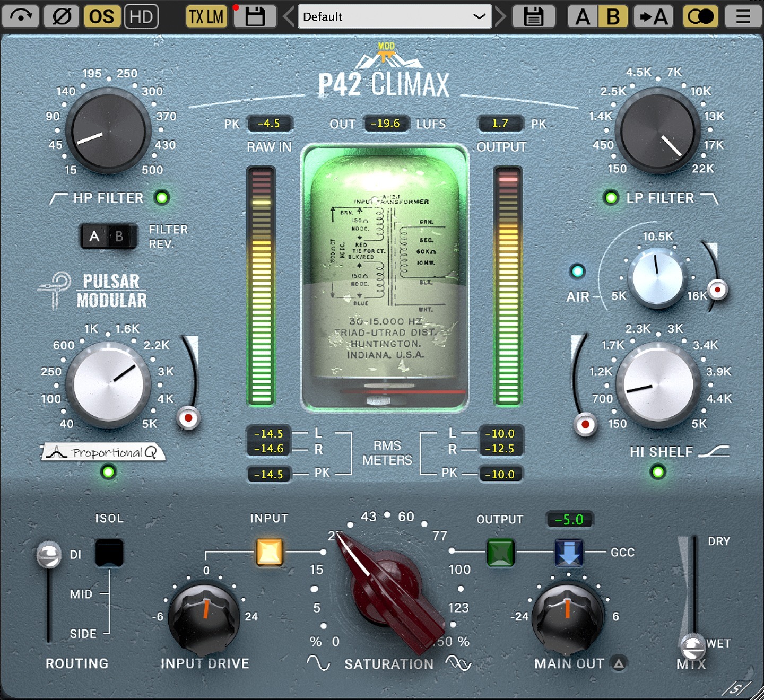Click the red SATURATION chicken-head knob
Screen dimensions: 764x700
point(389,593)
